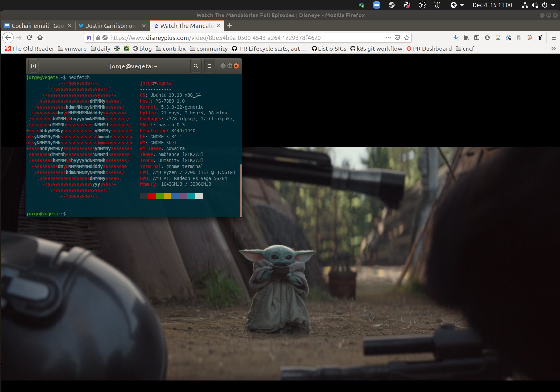Open the Firefox Library icon
Screen dimensions: 560x392
(466, 38)
